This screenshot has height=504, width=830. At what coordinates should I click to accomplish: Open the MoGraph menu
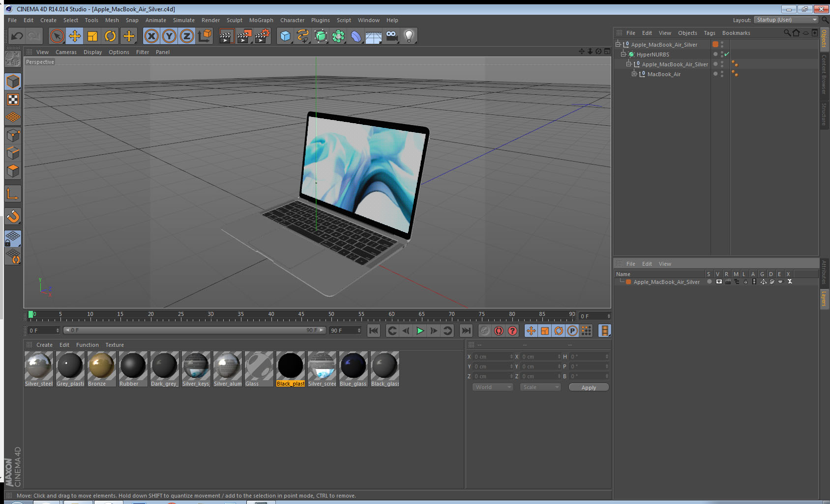261,20
